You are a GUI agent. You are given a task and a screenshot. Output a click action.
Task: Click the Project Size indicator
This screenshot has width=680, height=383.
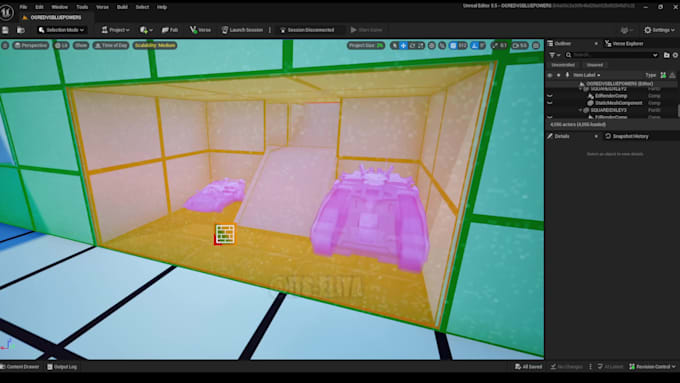(366, 45)
